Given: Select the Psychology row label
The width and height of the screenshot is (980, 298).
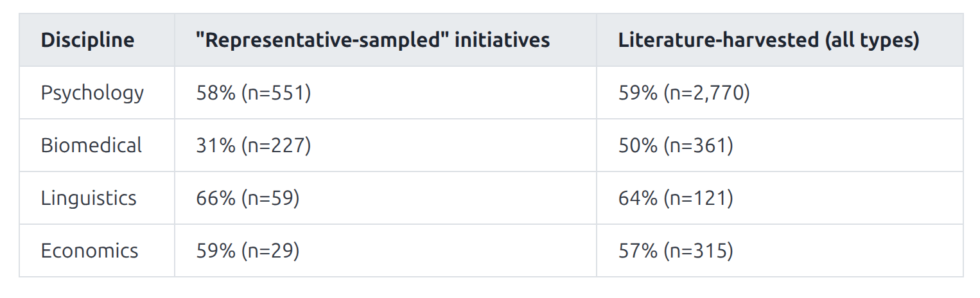Looking at the screenshot, I should [x=92, y=93].
